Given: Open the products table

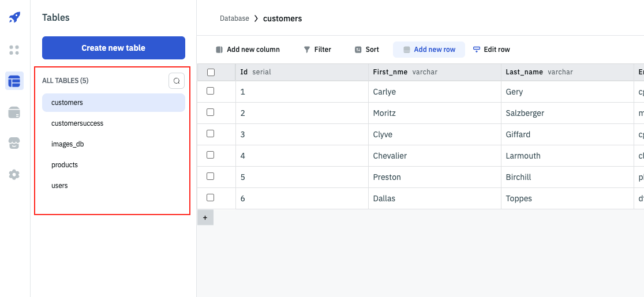Looking at the screenshot, I should coord(65,165).
